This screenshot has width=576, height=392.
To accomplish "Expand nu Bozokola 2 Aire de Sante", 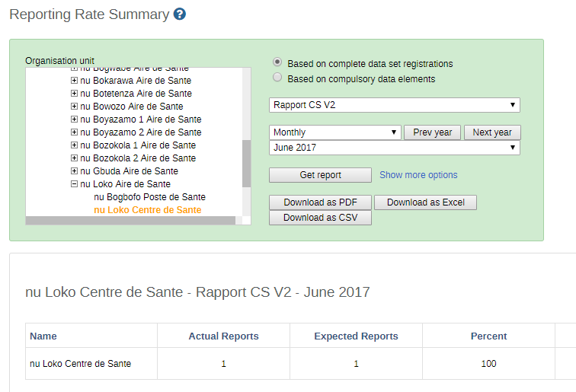I will point(74,158).
